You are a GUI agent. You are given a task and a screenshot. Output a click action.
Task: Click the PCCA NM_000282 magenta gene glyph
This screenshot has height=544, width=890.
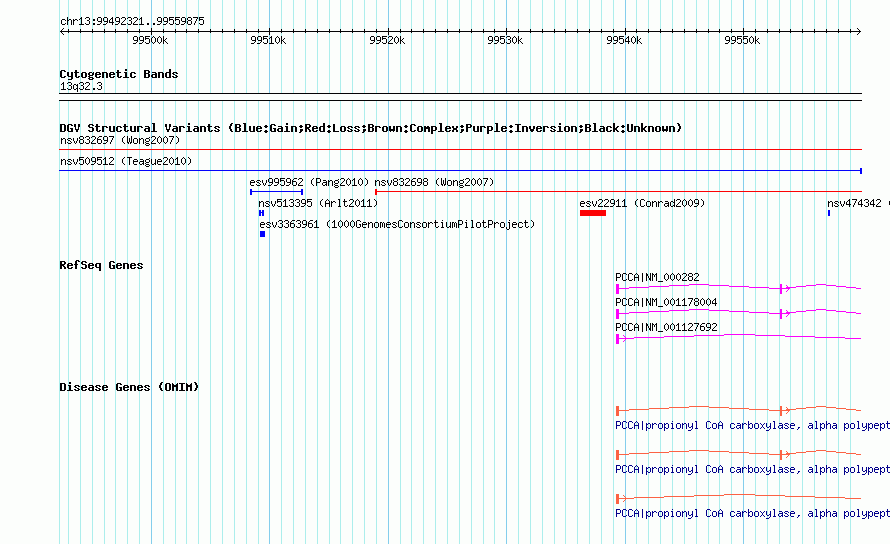coord(738,288)
